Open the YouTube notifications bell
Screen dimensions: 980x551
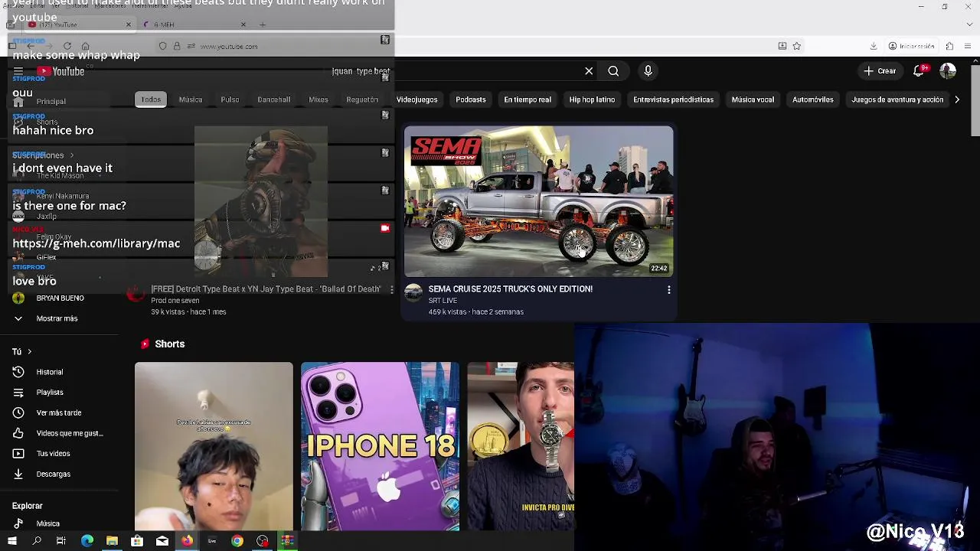point(919,71)
